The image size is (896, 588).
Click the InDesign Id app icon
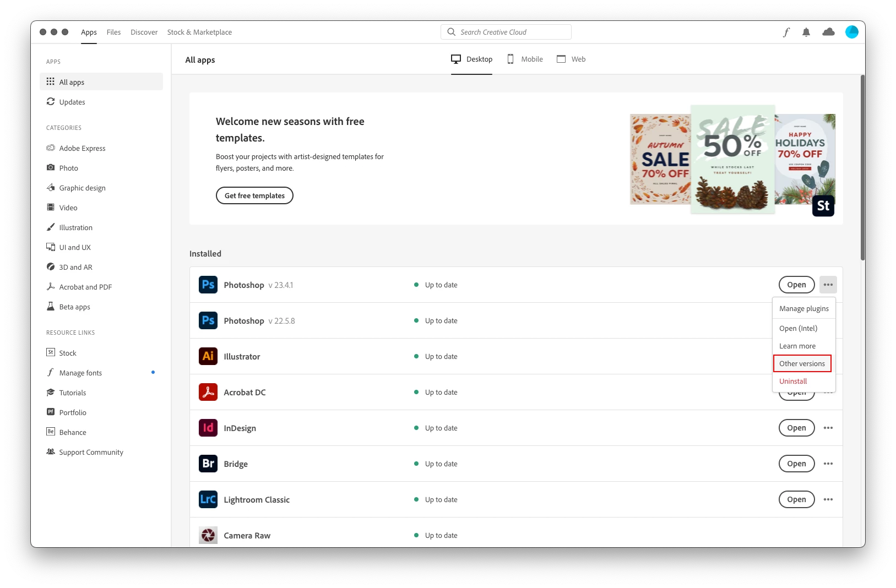pyautogui.click(x=208, y=428)
